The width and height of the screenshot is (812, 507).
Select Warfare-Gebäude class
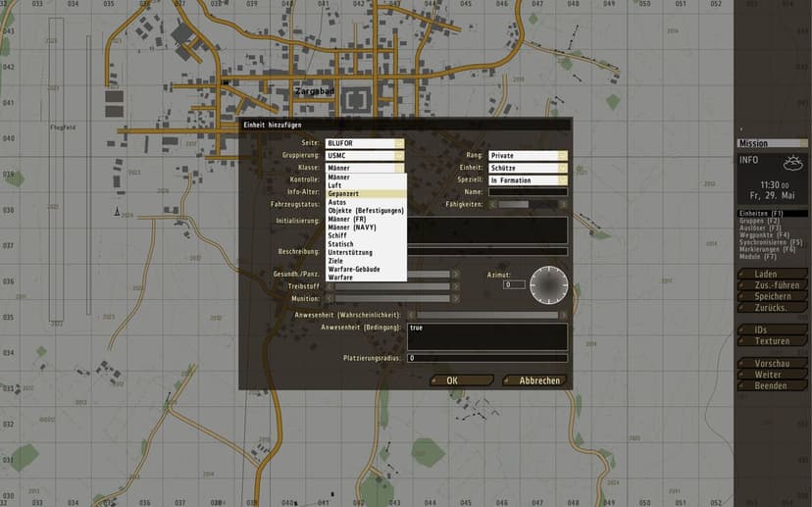click(x=366, y=270)
